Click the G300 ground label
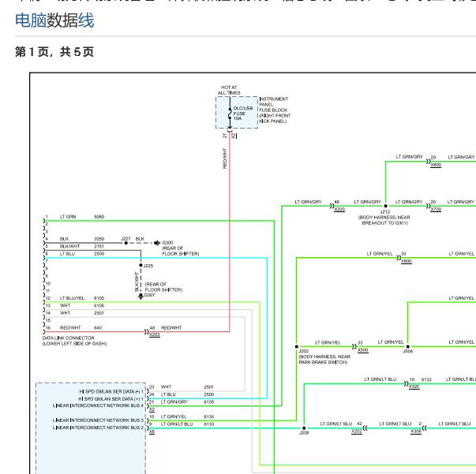 pos(167,243)
